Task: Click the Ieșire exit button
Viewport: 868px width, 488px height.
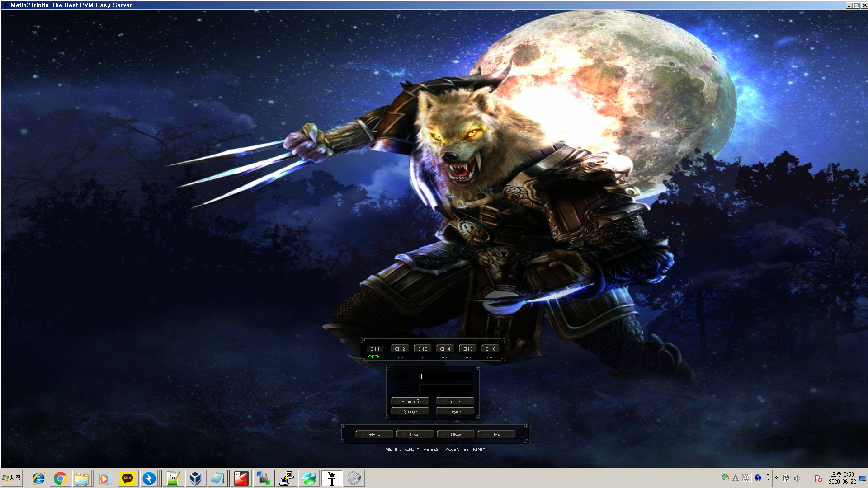Action: [x=455, y=411]
